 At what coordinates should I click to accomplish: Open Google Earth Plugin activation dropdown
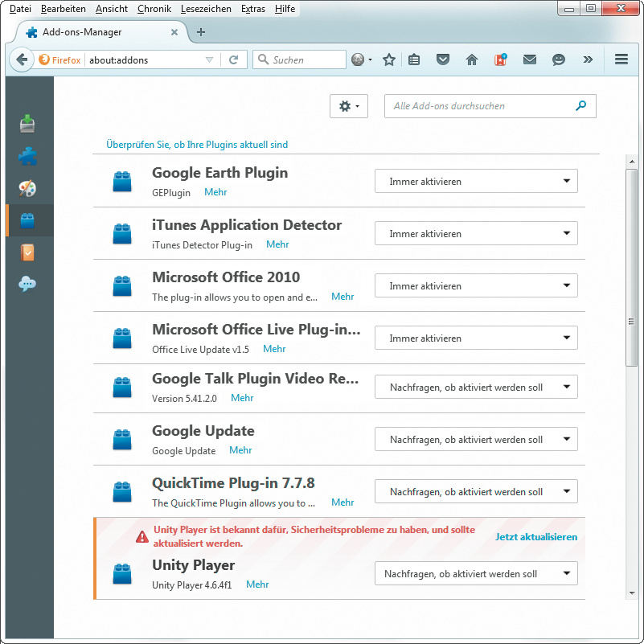[x=476, y=182]
